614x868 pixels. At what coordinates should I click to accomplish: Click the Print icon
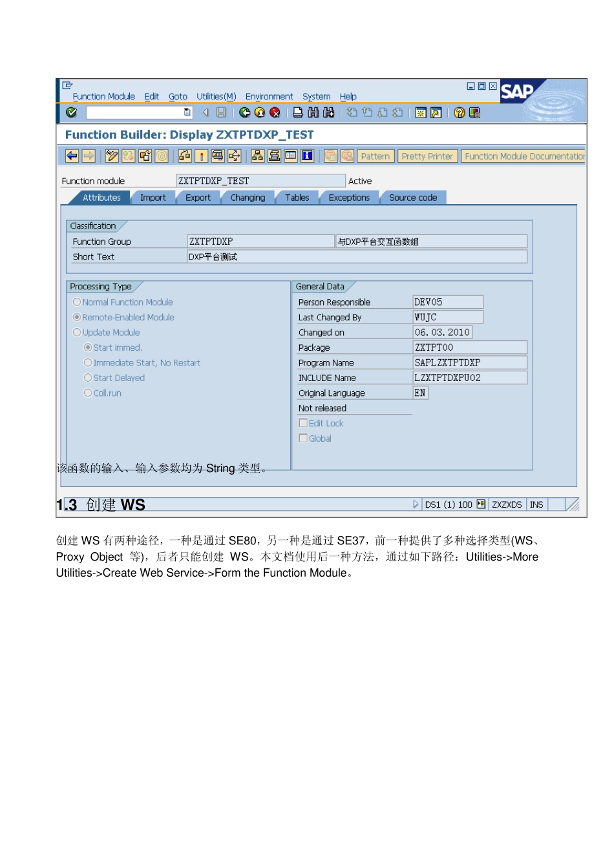click(x=297, y=112)
